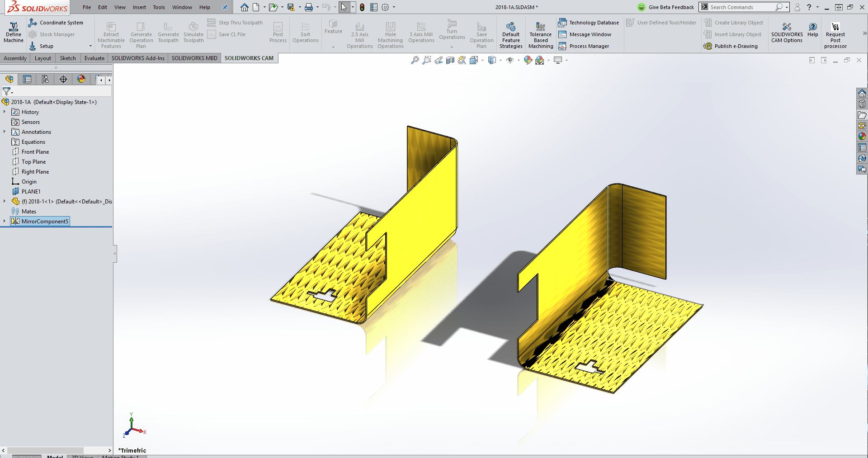Expand the MirrorComponent5 node
This screenshot has width=868, height=458.
click(x=5, y=221)
